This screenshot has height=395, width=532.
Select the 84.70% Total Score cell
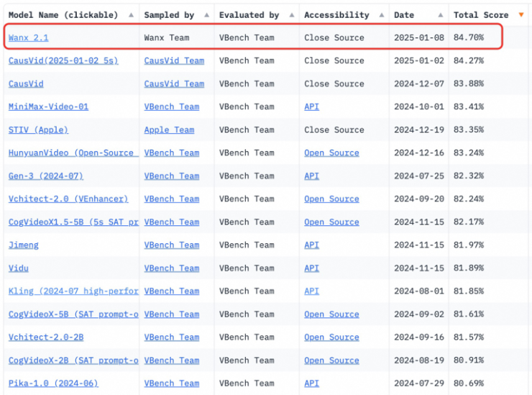tap(469, 37)
